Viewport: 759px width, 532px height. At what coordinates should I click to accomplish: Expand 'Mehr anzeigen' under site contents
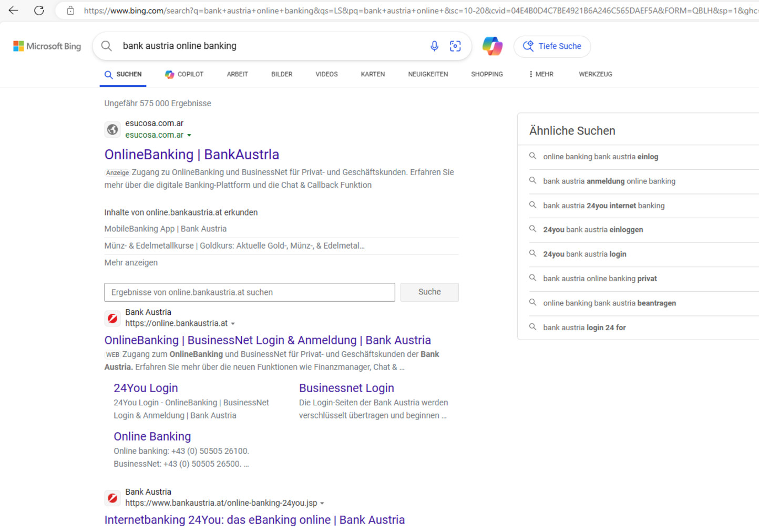(131, 262)
